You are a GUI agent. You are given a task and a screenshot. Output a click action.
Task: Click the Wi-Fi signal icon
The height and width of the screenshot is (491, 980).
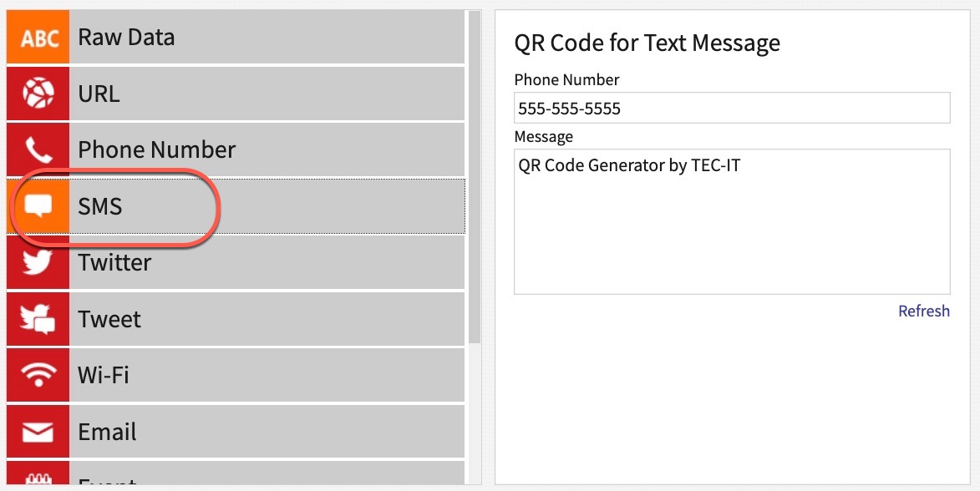38,375
